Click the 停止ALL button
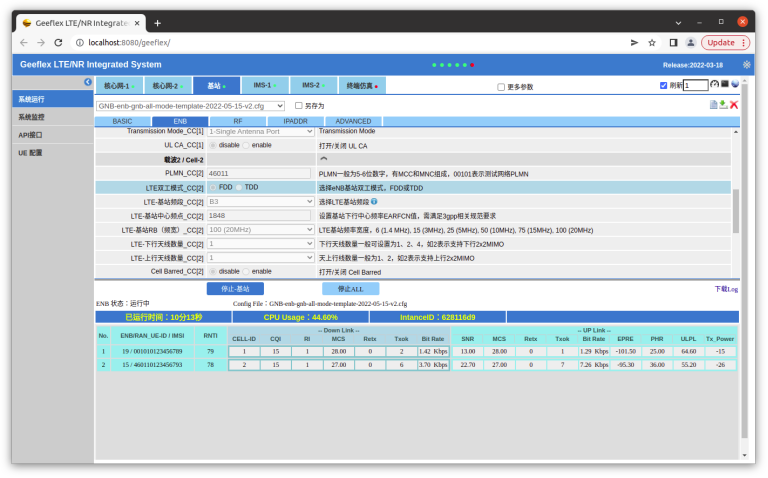 tap(351, 289)
